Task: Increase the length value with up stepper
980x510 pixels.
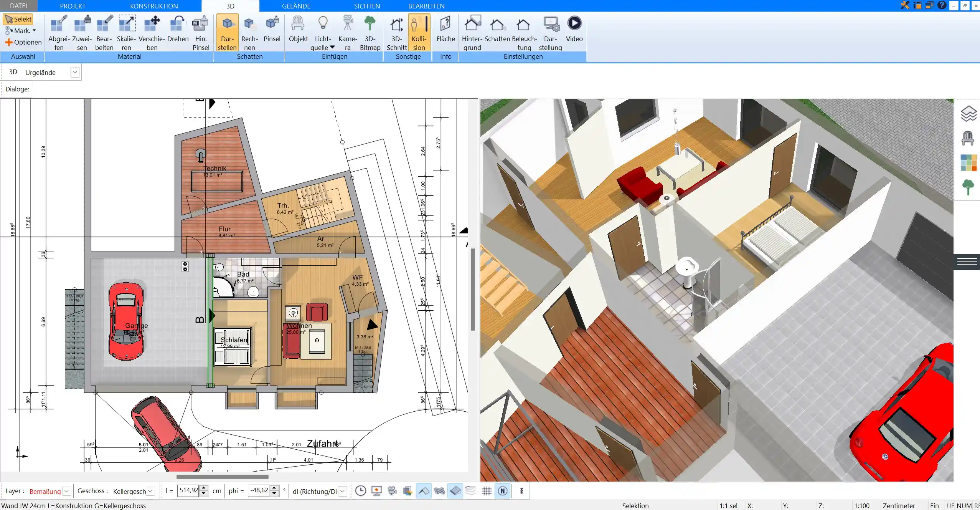Action: 204,488
